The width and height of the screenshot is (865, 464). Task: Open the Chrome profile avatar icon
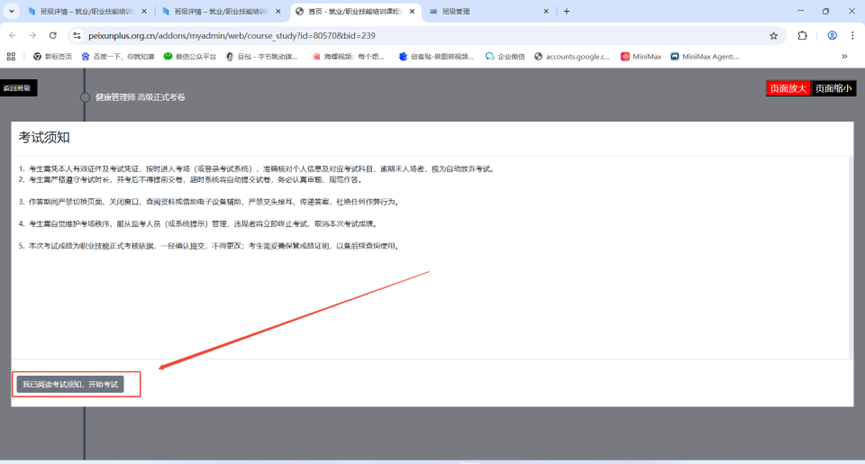pos(831,35)
